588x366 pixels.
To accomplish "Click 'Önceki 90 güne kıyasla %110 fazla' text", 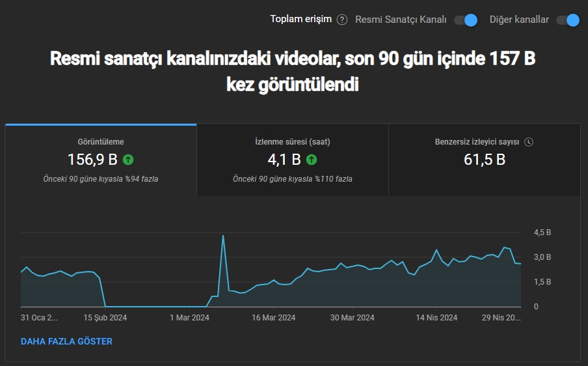I will coord(293,179).
